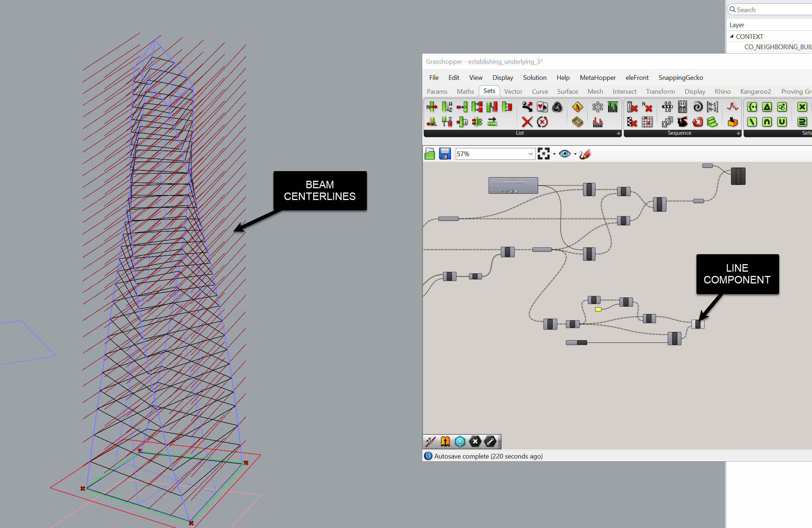Select the CO_NEIGHBORING_BUIL layer entry
The width and height of the screenshot is (812, 528).
777,47
